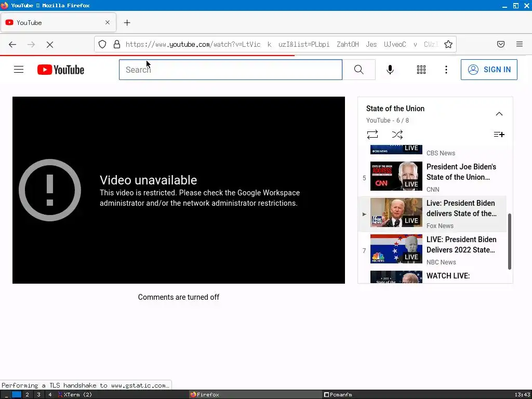
Task: Open the State of the Union playlist title
Action: click(395, 109)
